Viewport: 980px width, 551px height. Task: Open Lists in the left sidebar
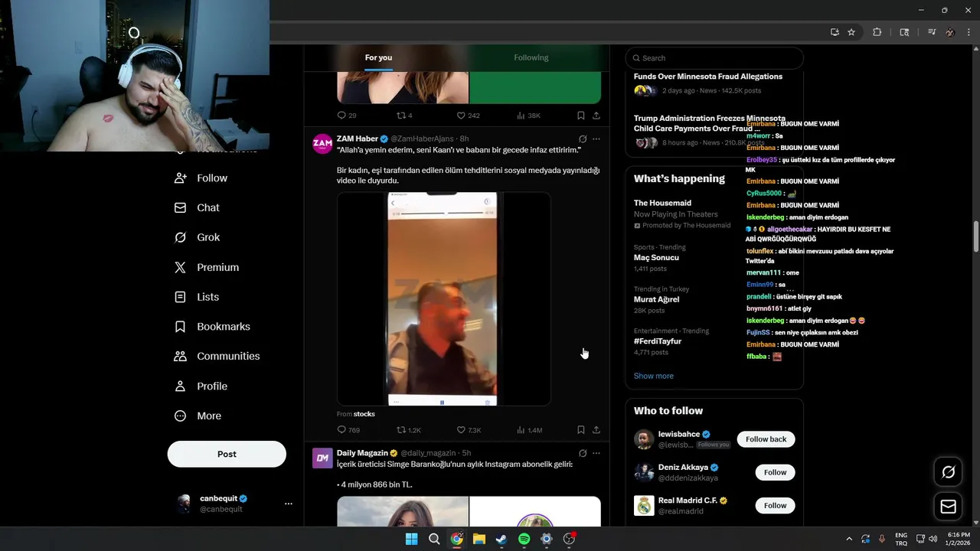pos(197,297)
